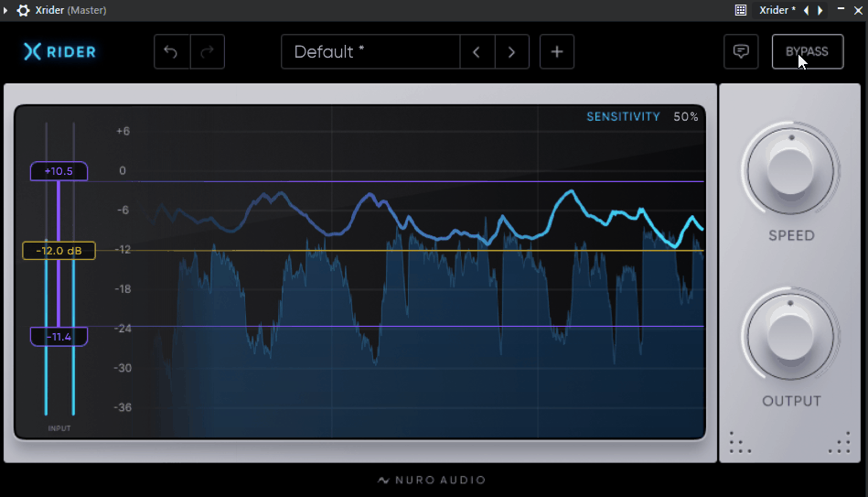Select the +10.5 upper range handle
Viewport: 868px width, 497px height.
point(59,171)
